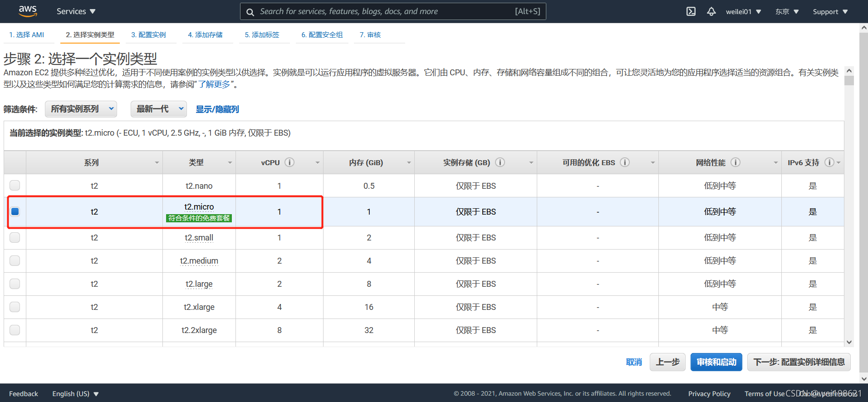Open the notifications bell icon
The image size is (868, 402).
[711, 11]
